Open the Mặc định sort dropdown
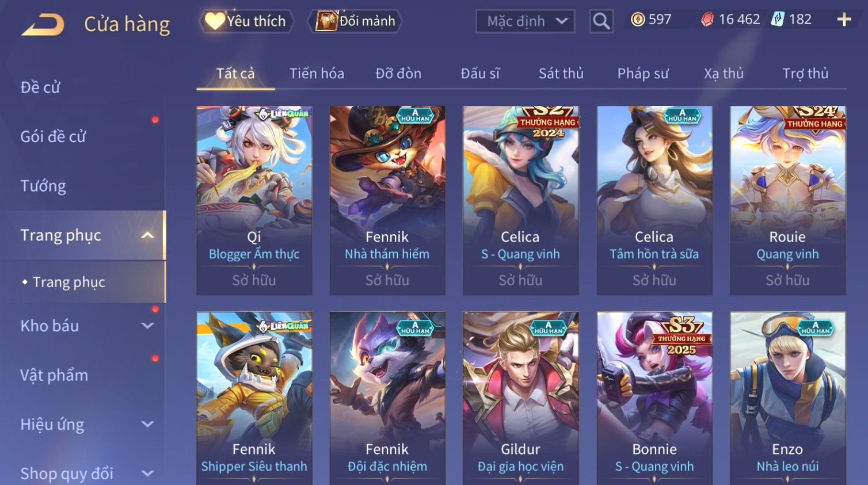This screenshot has width=868, height=485. tap(525, 21)
